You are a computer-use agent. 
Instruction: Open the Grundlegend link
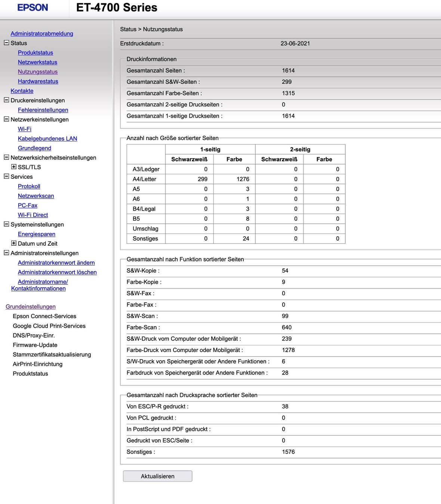pyautogui.click(x=34, y=148)
